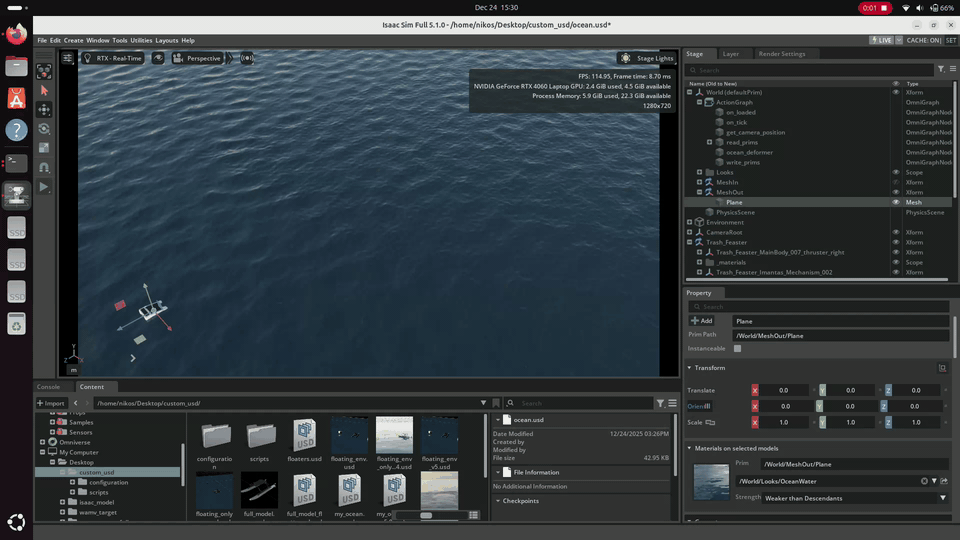Toggle visibility of _materials scope
The image size is (960, 540).
896,263
